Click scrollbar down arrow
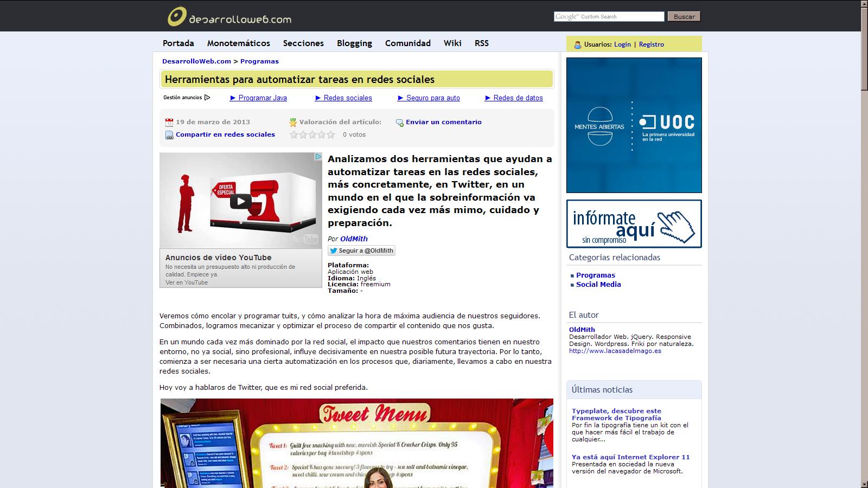This screenshot has height=488, width=868. click(x=864, y=484)
